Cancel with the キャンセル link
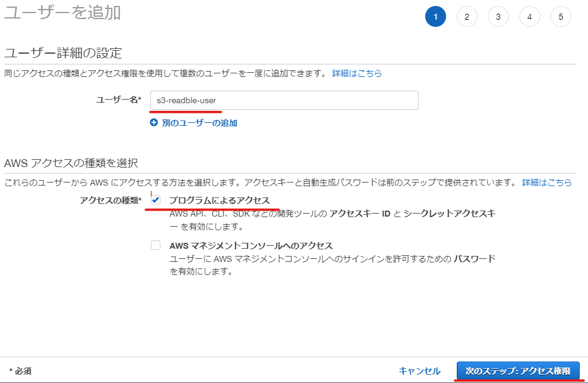Image resolution: width=588 pixels, height=383 pixels. (419, 371)
